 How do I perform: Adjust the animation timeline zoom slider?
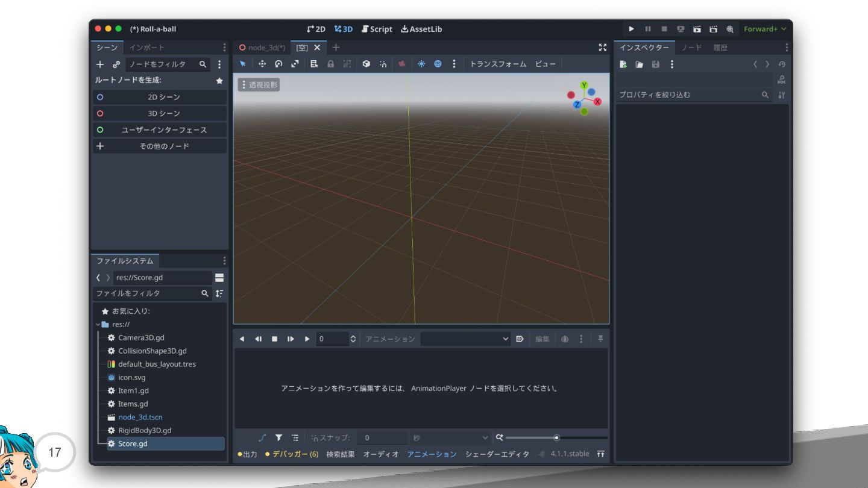coord(556,438)
